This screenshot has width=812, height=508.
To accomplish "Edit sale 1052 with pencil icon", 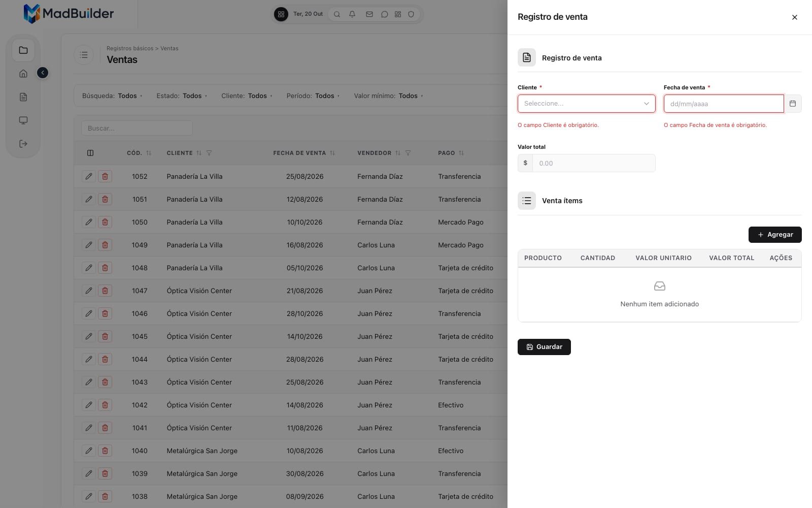I will pyautogui.click(x=89, y=176).
